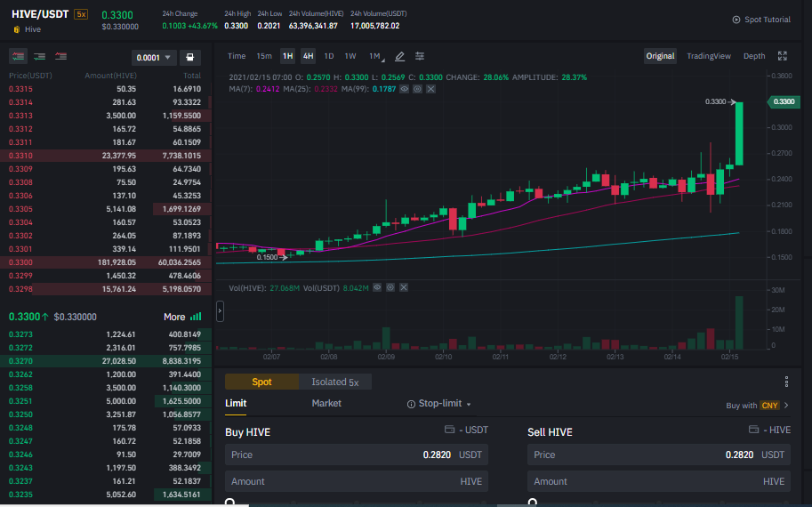This screenshot has width=812, height=507.
Task: Select the 1D chart interval
Action: click(x=329, y=56)
